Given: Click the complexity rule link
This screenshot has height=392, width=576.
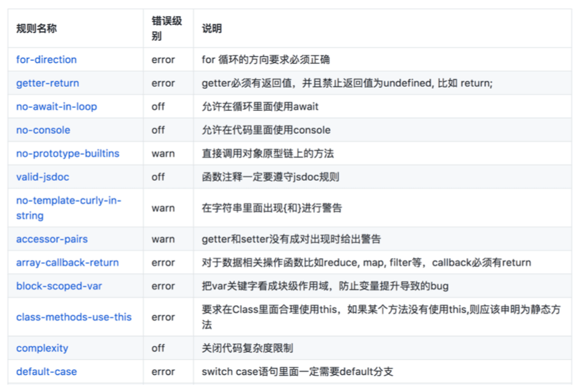Looking at the screenshot, I should click(x=42, y=349).
